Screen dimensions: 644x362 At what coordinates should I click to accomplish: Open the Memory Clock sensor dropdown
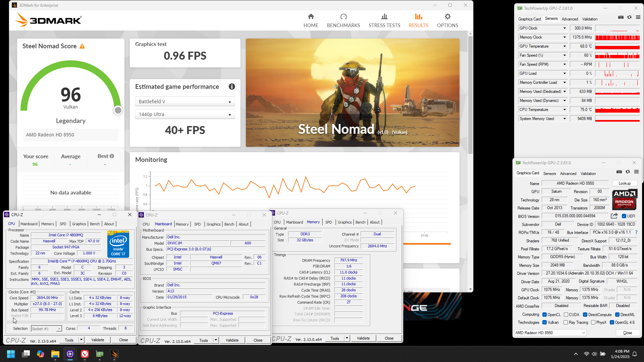[x=565, y=37]
